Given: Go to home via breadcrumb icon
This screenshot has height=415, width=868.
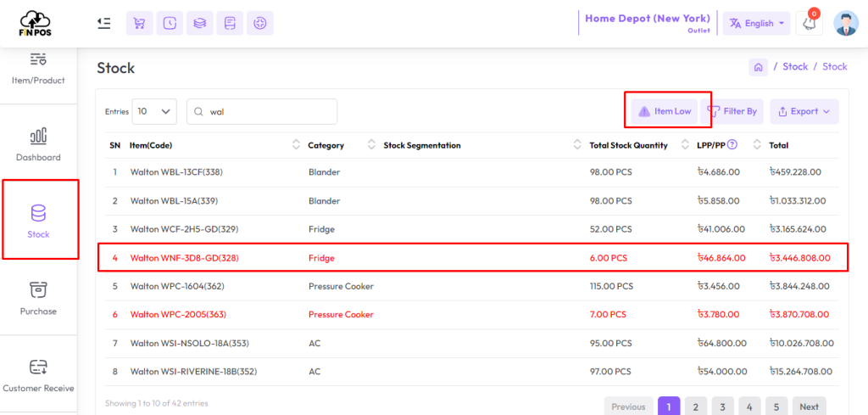Looking at the screenshot, I should click(758, 67).
